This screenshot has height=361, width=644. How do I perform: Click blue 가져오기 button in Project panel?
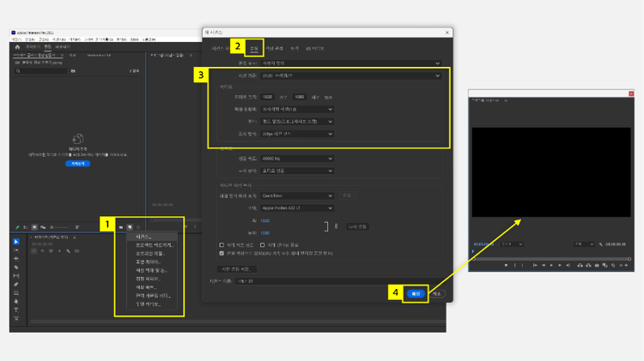coord(77,164)
